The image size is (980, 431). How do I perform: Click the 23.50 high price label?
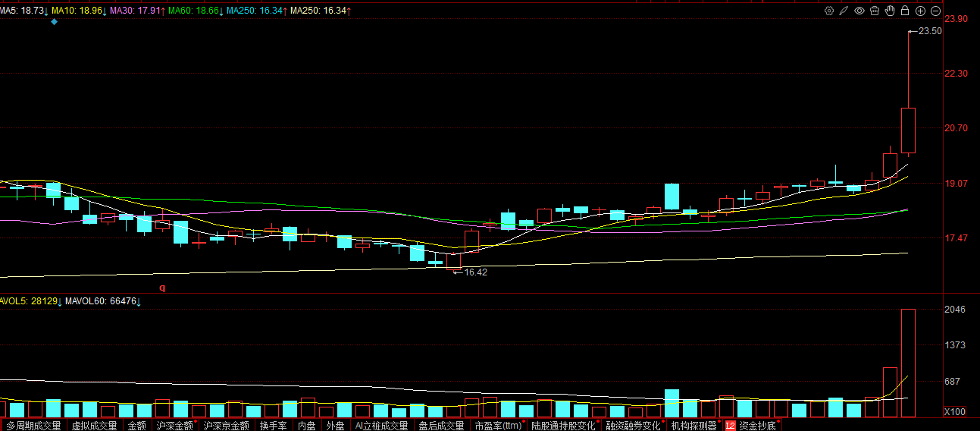pos(930,31)
